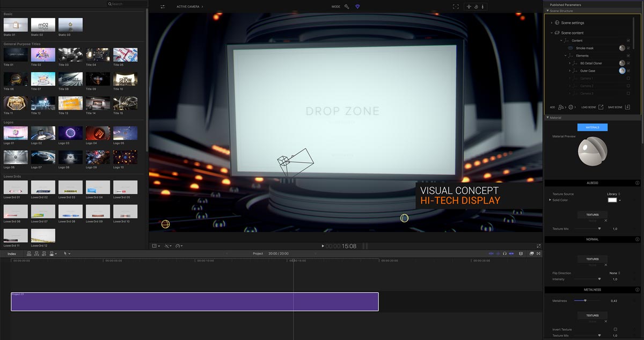This screenshot has width=644, height=340.
Task: Click the viewer fullscreen arrows icon
Action: pyautogui.click(x=538, y=246)
